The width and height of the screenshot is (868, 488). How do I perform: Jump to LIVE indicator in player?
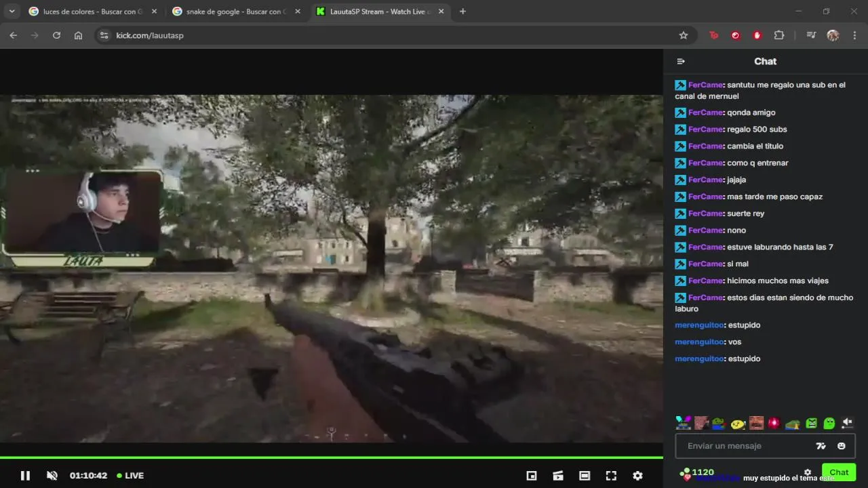click(x=130, y=476)
